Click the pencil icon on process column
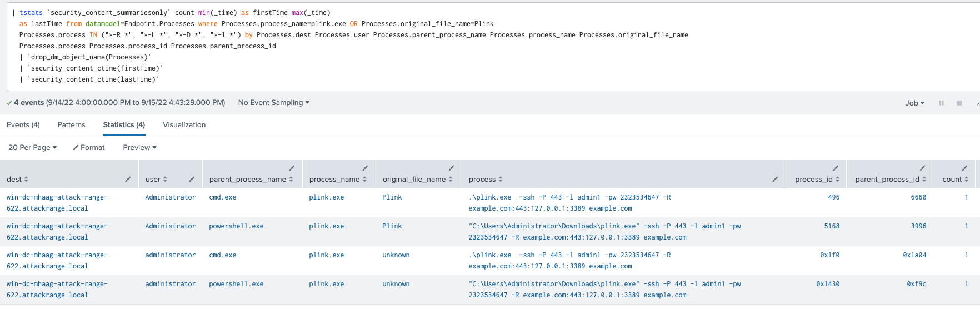Viewport: 980px width, 309px height. (775, 179)
